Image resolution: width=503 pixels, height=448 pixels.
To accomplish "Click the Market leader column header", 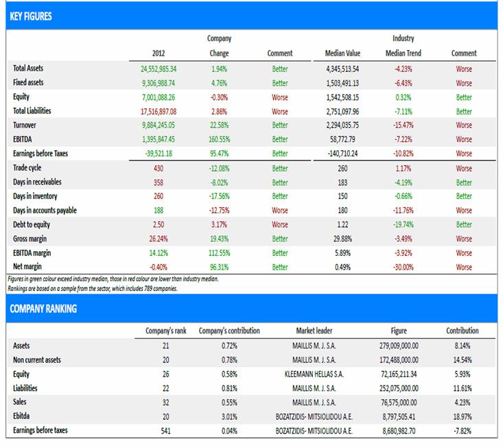I will coord(314,331).
